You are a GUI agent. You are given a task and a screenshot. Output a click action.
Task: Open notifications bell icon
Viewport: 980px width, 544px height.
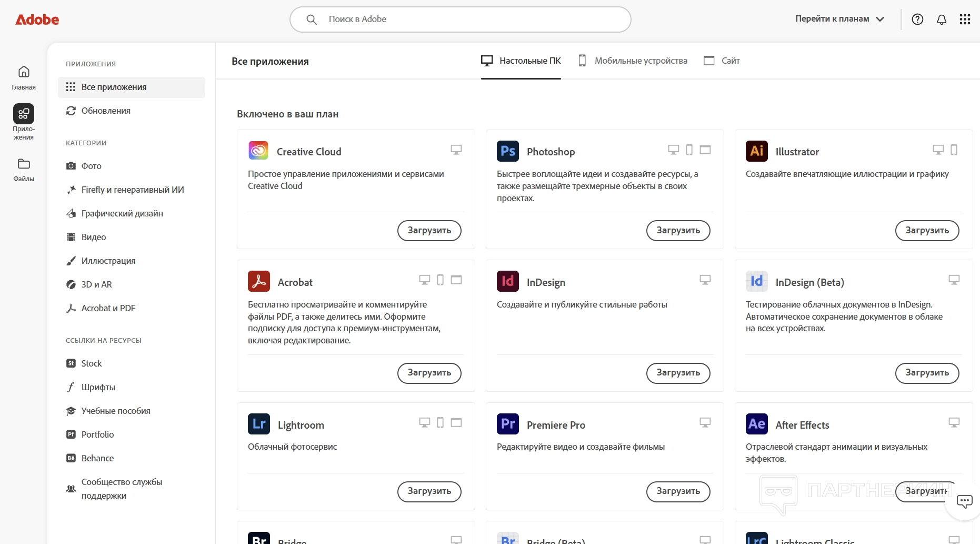click(942, 19)
